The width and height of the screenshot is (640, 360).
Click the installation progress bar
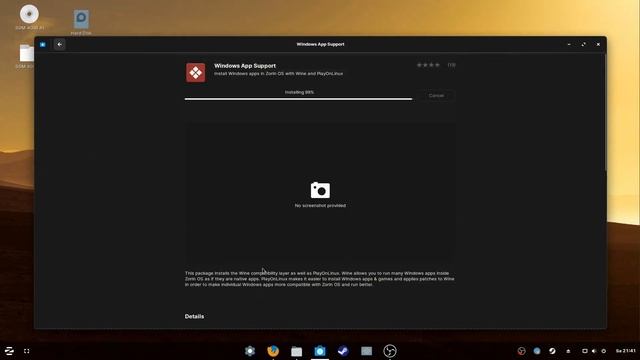pyautogui.click(x=298, y=99)
